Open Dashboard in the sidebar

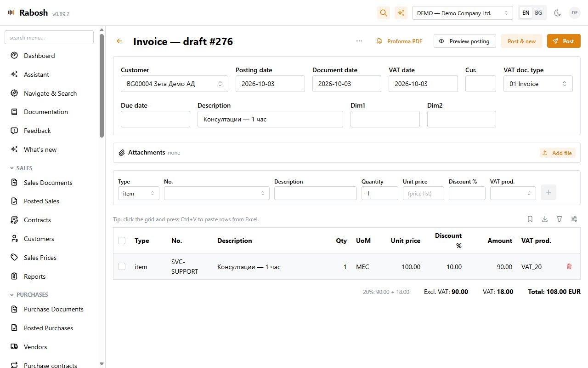click(50, 56)
